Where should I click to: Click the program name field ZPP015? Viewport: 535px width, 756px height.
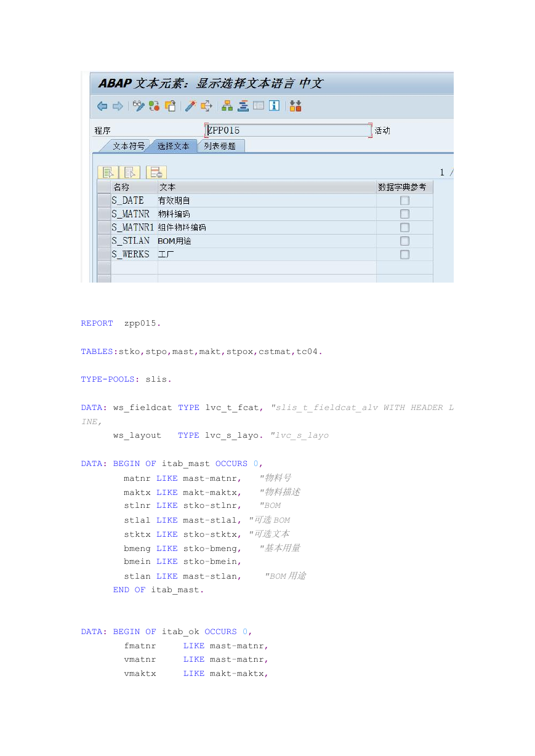[x=288, y=131]
